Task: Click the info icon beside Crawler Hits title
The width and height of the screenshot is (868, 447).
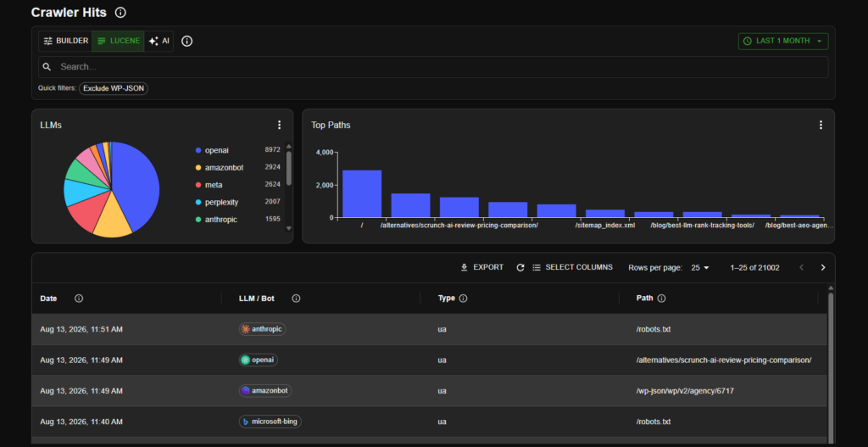Action: coord(120,12)
